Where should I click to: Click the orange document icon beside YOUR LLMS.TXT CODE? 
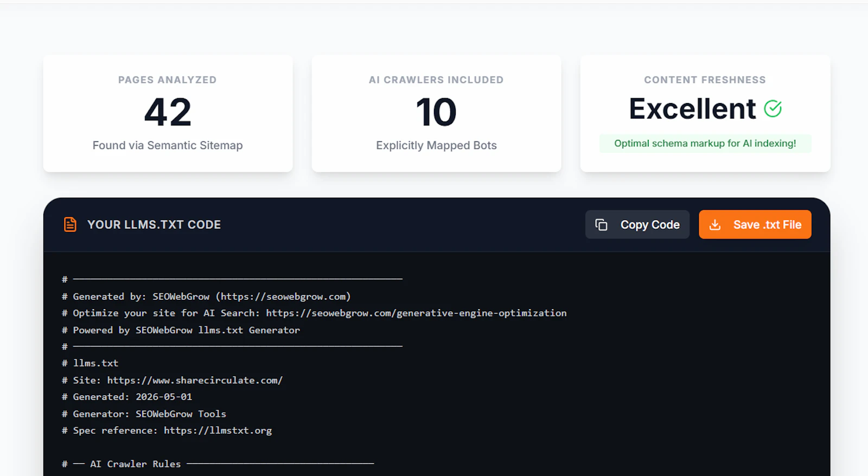[x=70, y=224]
